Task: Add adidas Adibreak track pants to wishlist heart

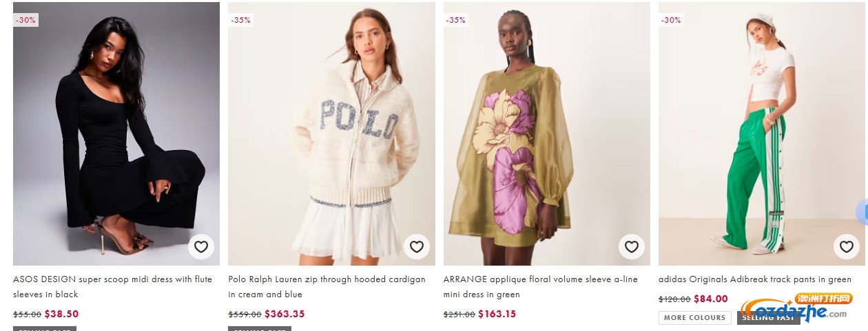Action: (847, 246)
